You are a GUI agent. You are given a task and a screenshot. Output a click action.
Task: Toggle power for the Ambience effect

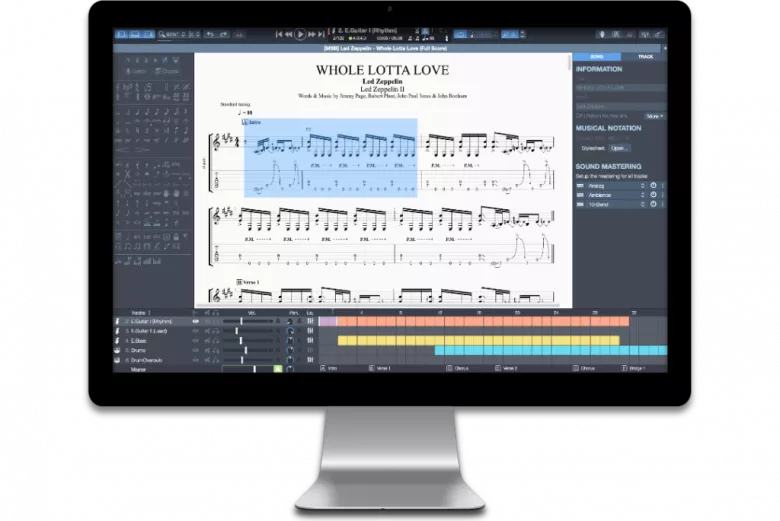[653, 195]
